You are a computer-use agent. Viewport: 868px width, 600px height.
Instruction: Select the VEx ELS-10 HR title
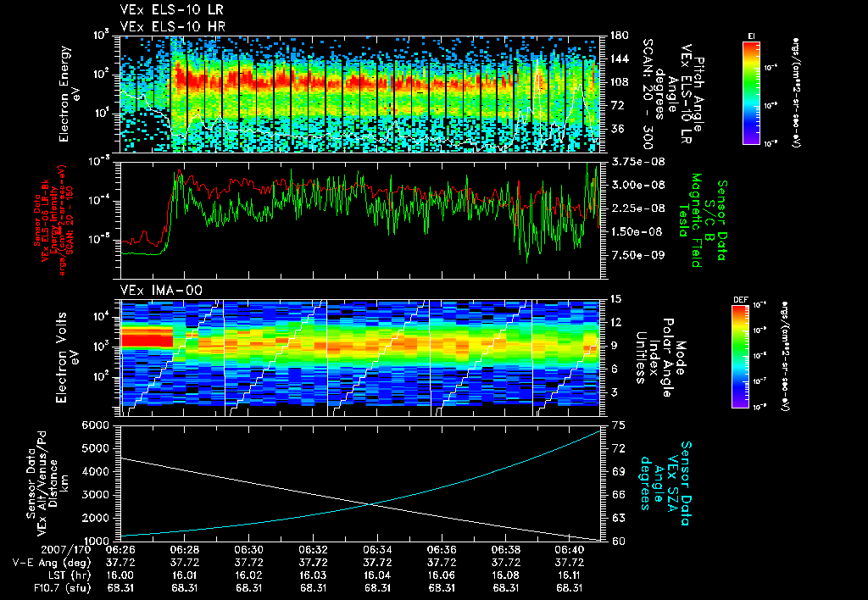coord(173,26)
